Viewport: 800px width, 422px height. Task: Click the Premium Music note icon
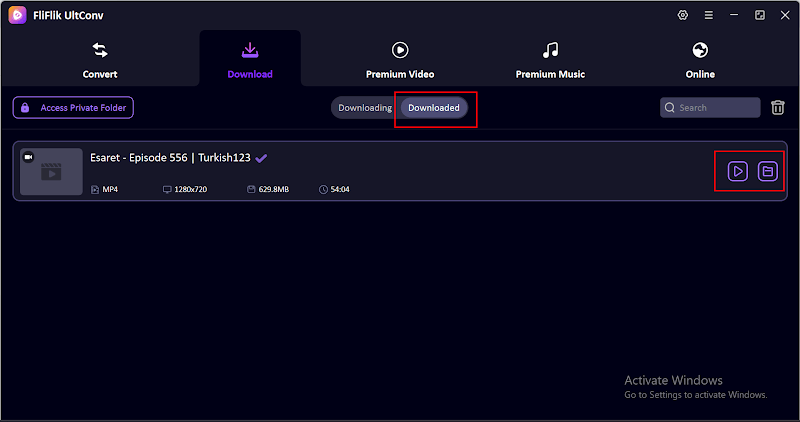click(x=550, y=50)
